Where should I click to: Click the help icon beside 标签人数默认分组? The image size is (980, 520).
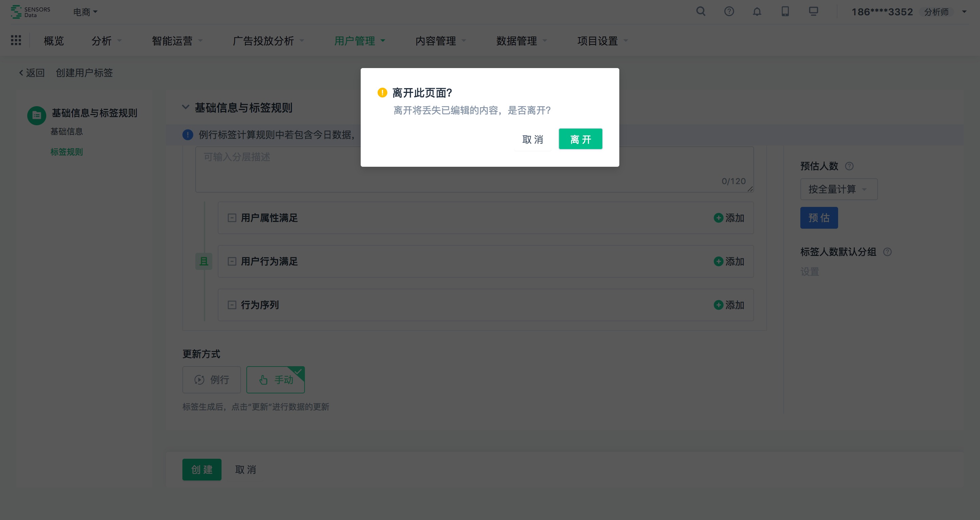(887, 252)
